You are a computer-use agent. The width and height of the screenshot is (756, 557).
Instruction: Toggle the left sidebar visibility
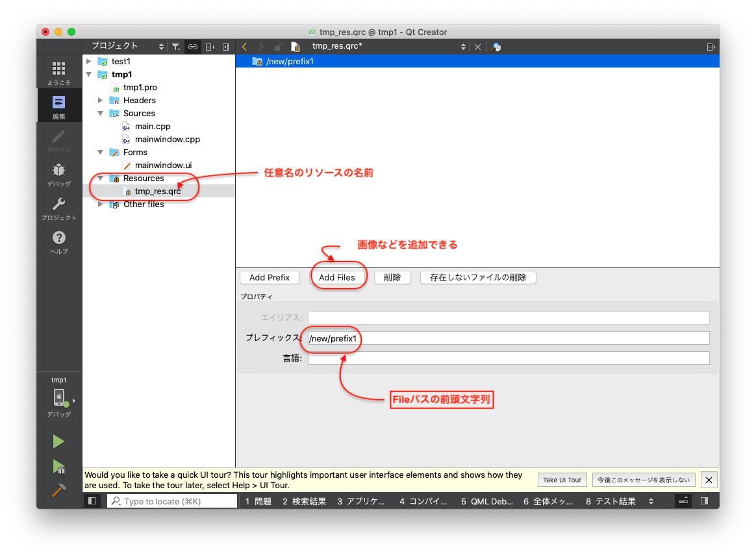click(92, 501)
